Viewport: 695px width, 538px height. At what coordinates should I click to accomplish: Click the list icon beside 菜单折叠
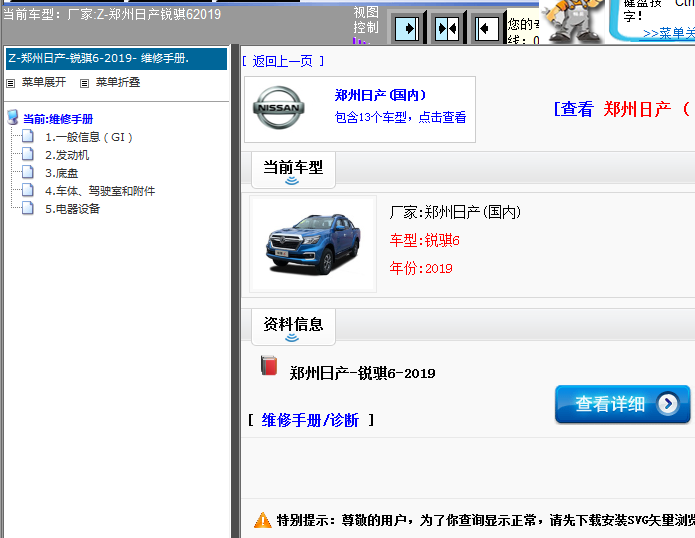pyautogui.click(x=84, y=83)
